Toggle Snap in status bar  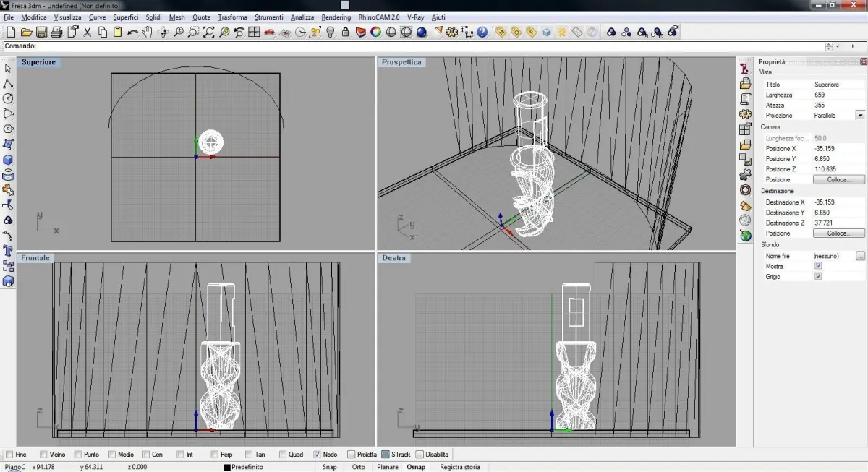pyautogui.click(x=330, y=467)
